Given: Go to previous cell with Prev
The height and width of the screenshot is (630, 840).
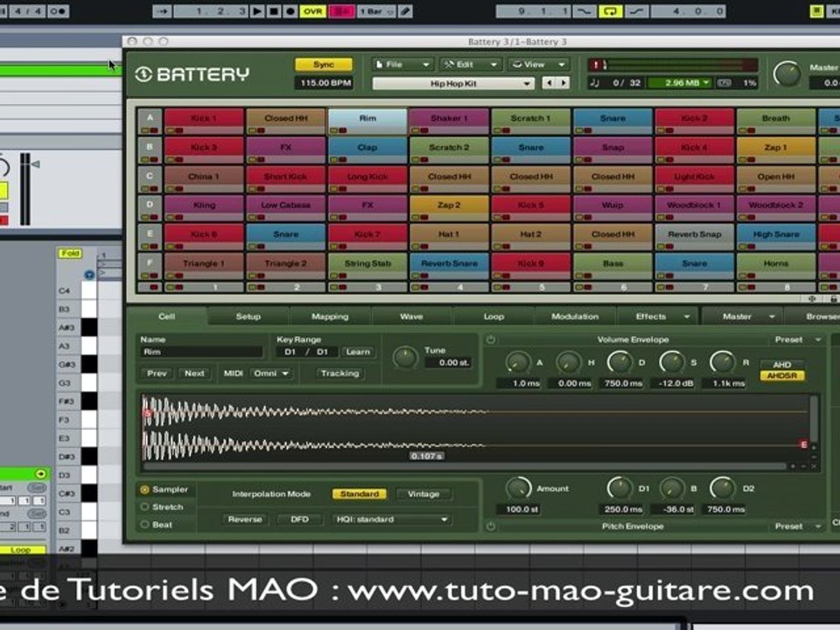Looking at the screenshot, I should click(x=157, y=374).
